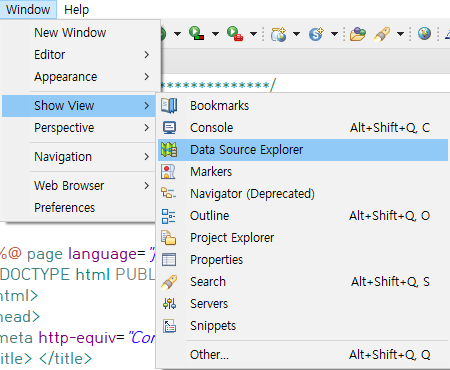Screen dimensions: 450x370
Task: Click the toolbar Search flashlight icon
Action: (382, 34)
